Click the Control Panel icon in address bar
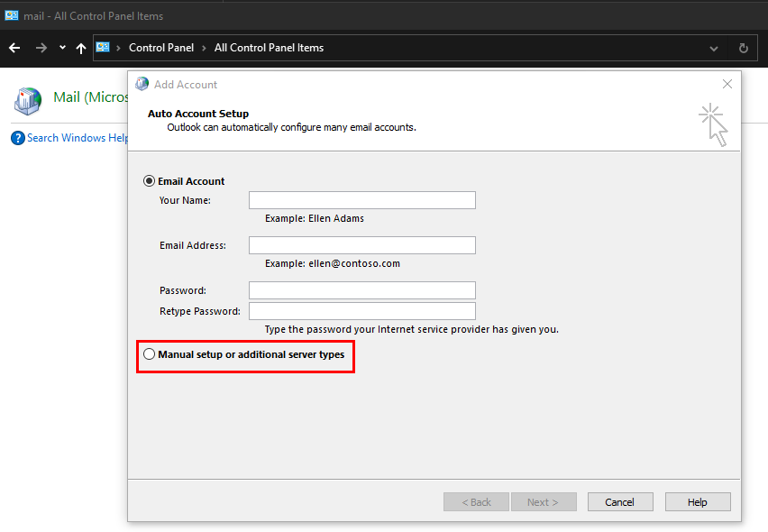Viewport: 768px width, 532px height. (103, 47)
